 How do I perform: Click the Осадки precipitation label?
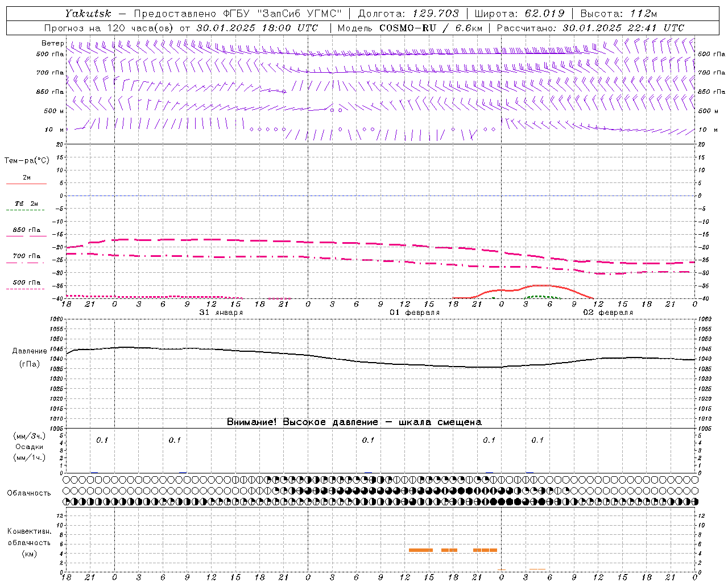click(29, 447)
